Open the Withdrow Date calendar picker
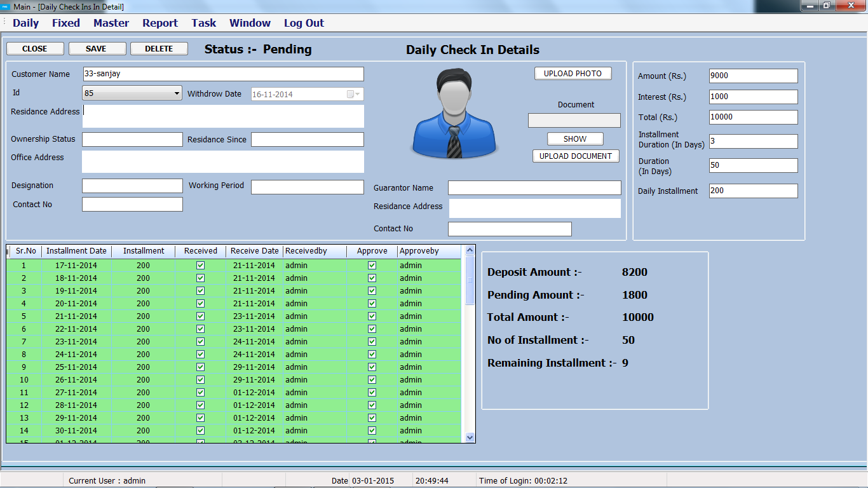Viewport: 868px width, 488px height. (353, 94)
